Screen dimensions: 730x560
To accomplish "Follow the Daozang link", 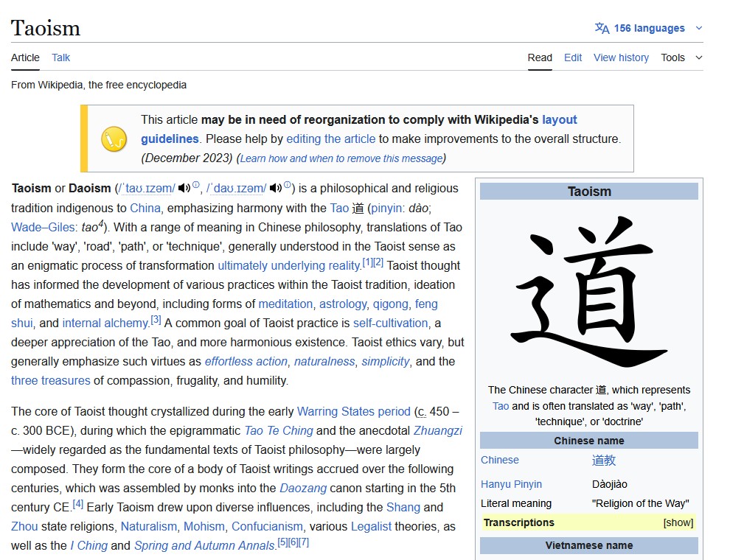I will [303, 488].
